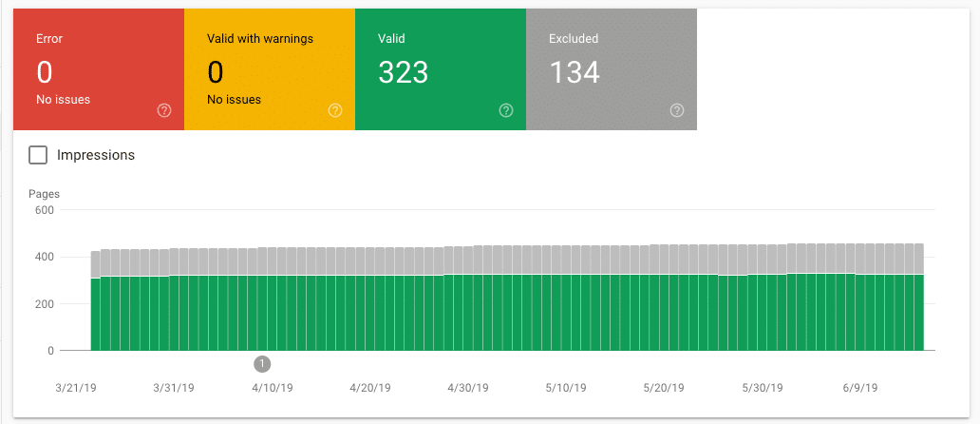Open help icon on Valid with warnings card
Image resolution: width=980 pixels, height=424 pixels.
pyautogui.click(x=335, y=110)
